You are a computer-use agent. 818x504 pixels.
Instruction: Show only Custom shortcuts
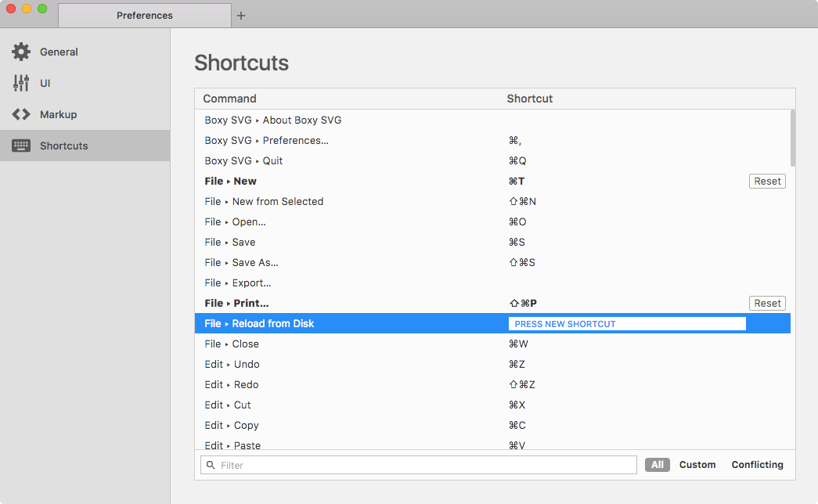pos(697,464)
